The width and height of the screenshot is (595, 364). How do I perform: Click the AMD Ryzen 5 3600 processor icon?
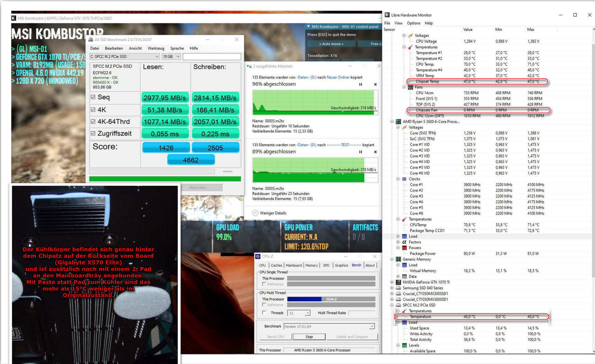click(x=398, y=121)
